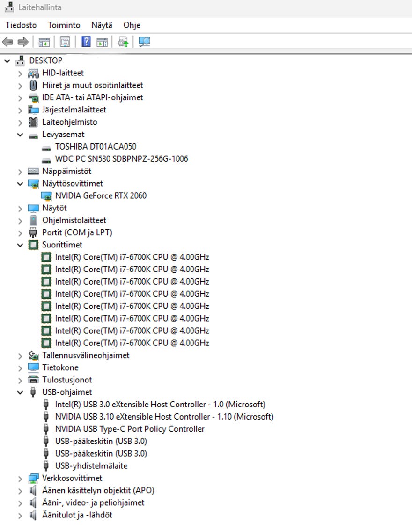Screen dimensions: 412x532
Task: Show or hide console tree toolbar icon
Action: [x=44, y=42]
